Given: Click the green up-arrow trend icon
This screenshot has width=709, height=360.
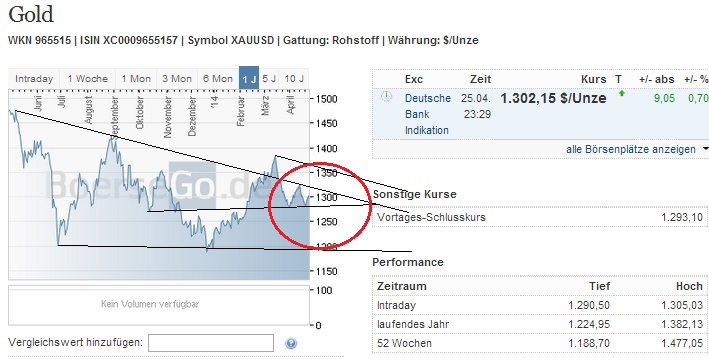Looking at the screenshot, I should pos(622,94).
